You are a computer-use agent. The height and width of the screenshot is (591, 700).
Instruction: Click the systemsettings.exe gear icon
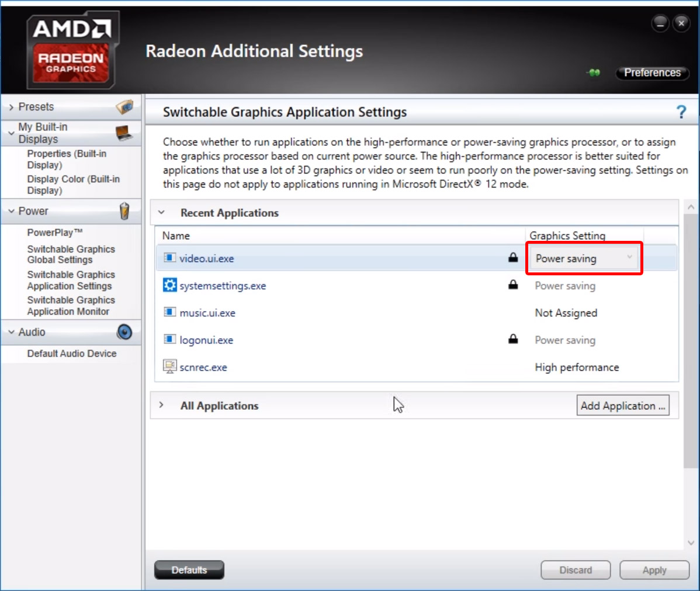(x=169, y=285)
